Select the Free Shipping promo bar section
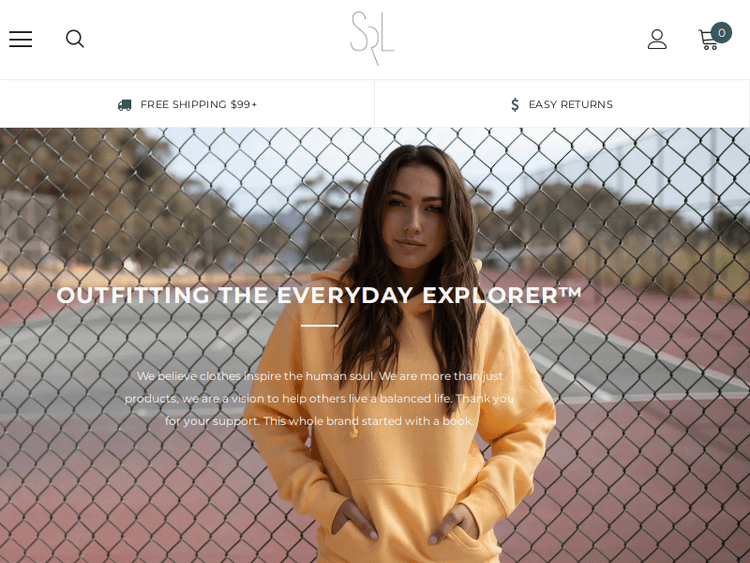Image resolution: width=750 pixels, height=563 pixels. pyautogui.click(x=187, y=104)
